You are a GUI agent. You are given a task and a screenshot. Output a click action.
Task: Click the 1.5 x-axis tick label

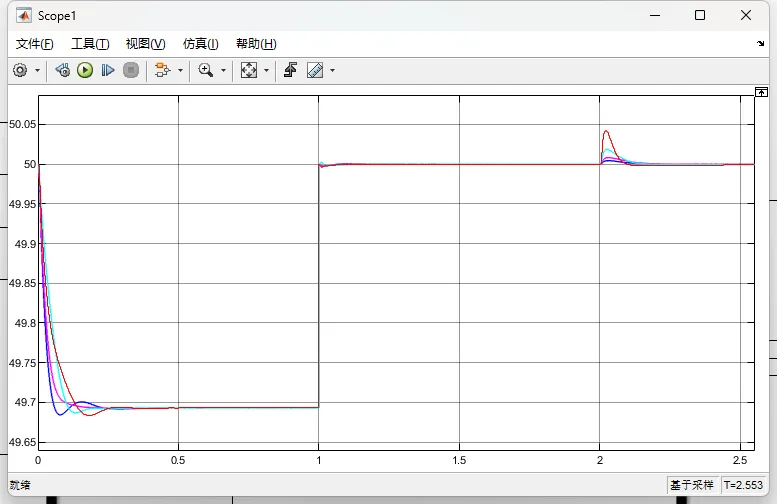click(459, 460)
